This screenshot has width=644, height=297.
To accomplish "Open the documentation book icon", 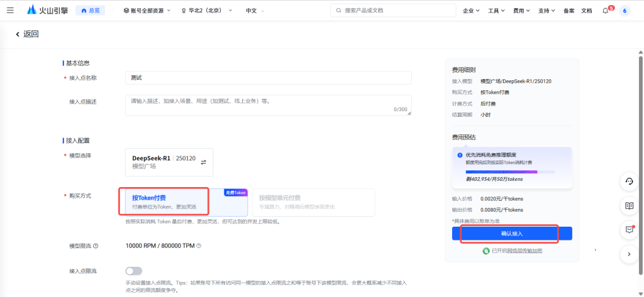I will pos(629,206).
